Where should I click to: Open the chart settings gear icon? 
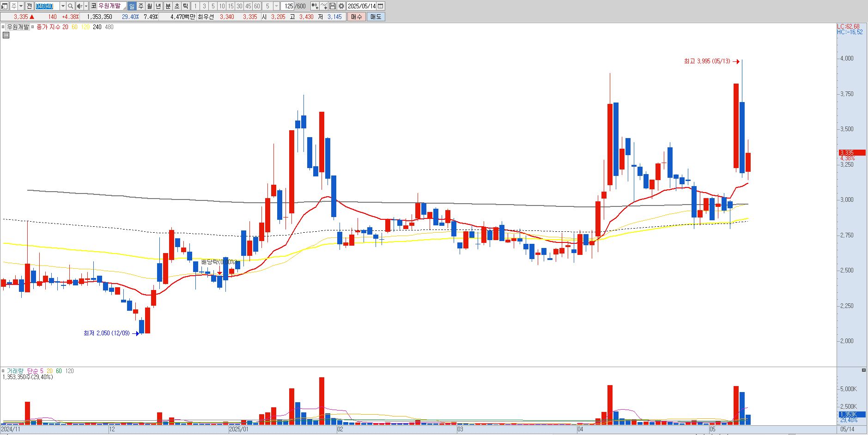pos(341,6)
